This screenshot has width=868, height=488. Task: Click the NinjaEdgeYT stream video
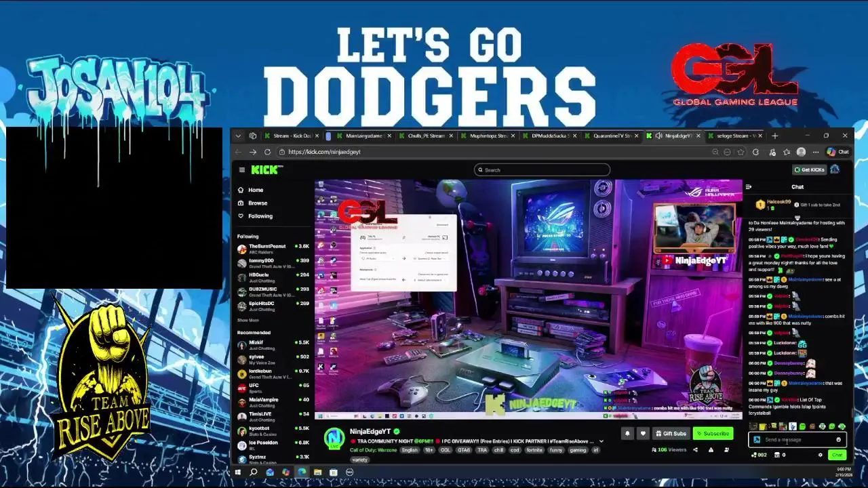point(529,300)
